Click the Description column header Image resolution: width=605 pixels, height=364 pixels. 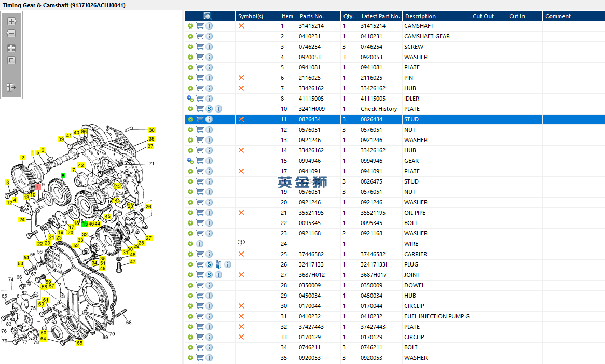coord(436,16)
